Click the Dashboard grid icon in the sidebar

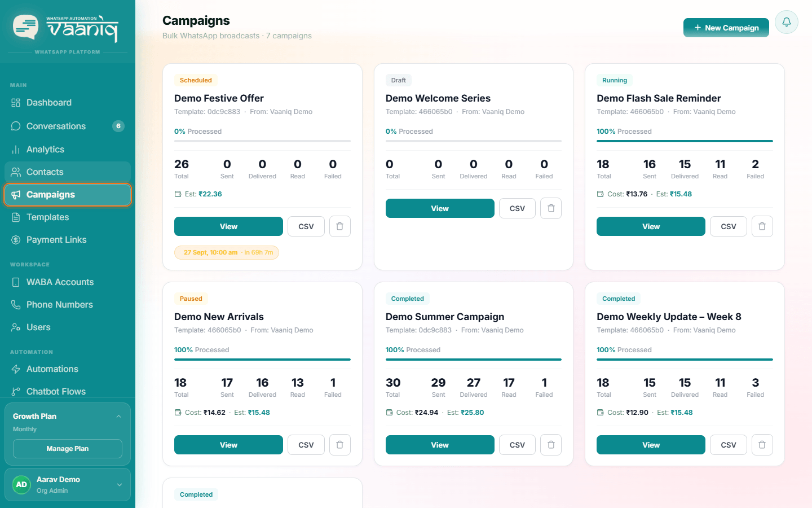click(16, 103)
